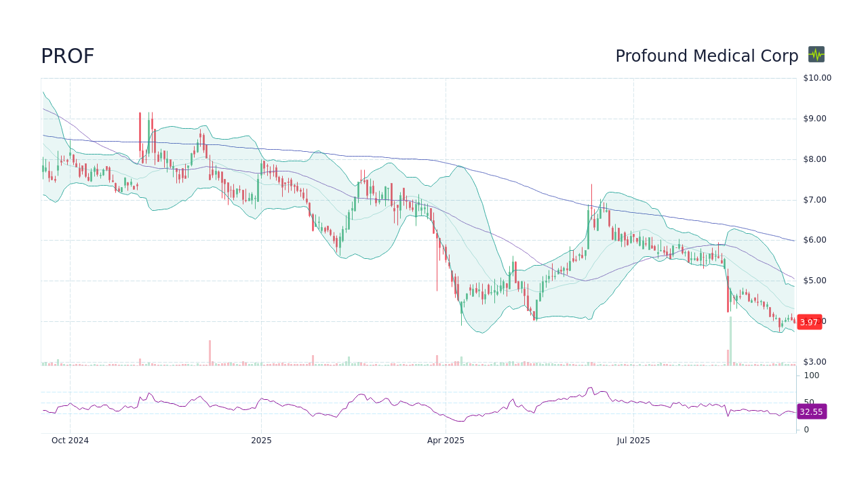This screenshot has width=868, height=488.
Task: Click the 100 level on RSI axis
Action: (812, 375)
